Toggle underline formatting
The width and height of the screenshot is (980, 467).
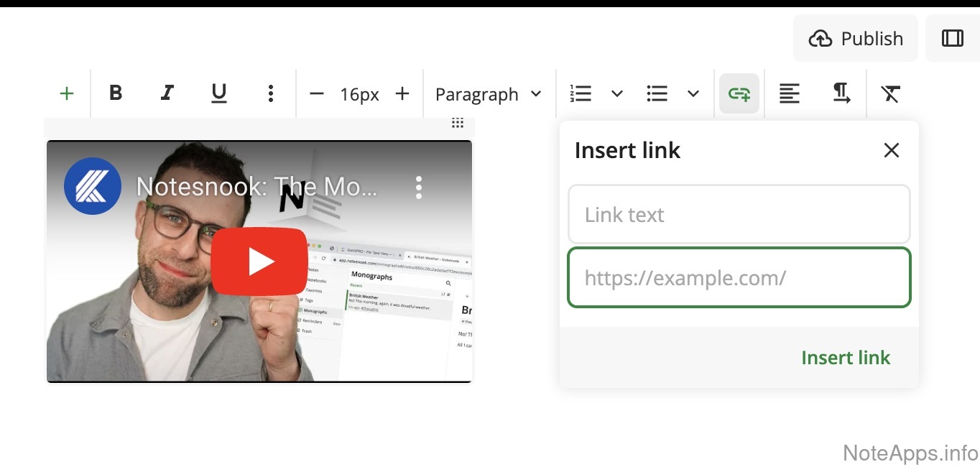coord(219,93)
